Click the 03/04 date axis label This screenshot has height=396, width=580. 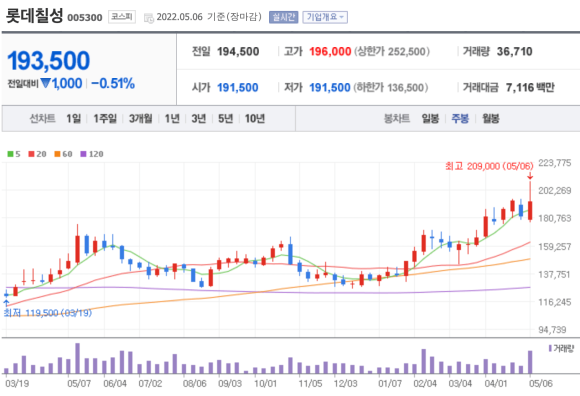click(x=460, y=383)
